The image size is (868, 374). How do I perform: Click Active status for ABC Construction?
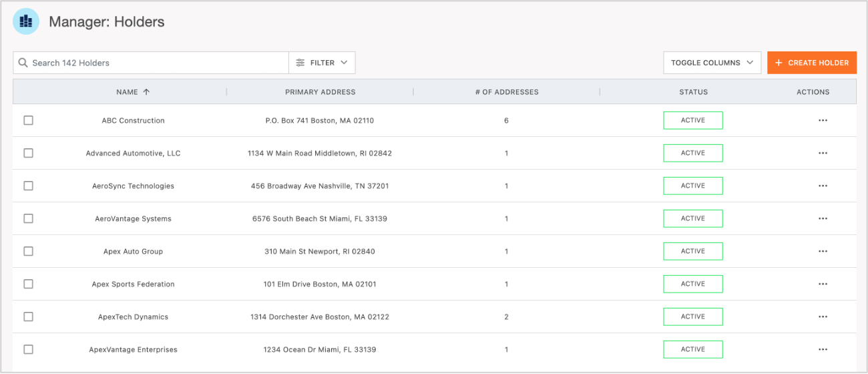[x=693, y=120]
